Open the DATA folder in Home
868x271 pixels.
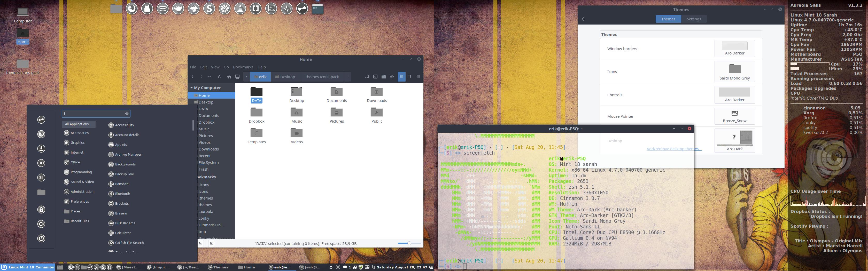click(x=257, y=95)
